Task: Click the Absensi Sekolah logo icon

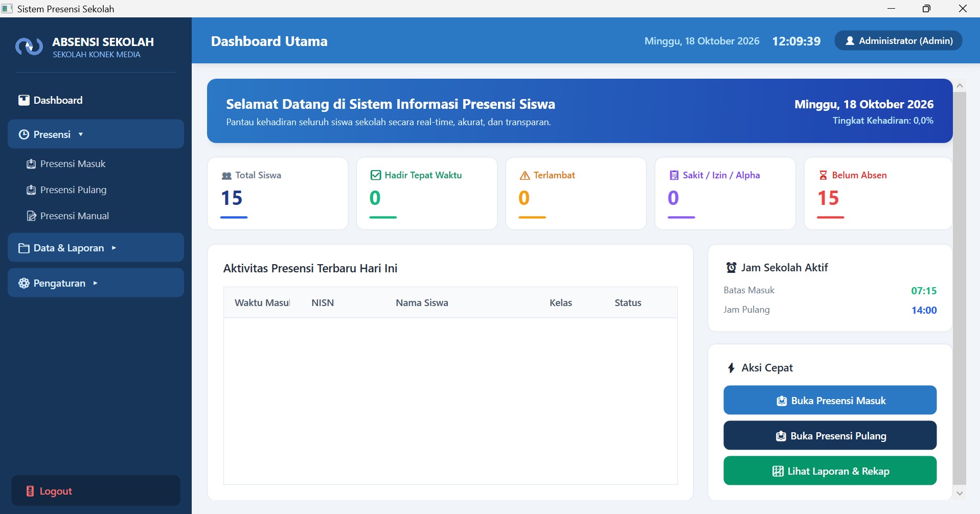Action: click(29, 47)
